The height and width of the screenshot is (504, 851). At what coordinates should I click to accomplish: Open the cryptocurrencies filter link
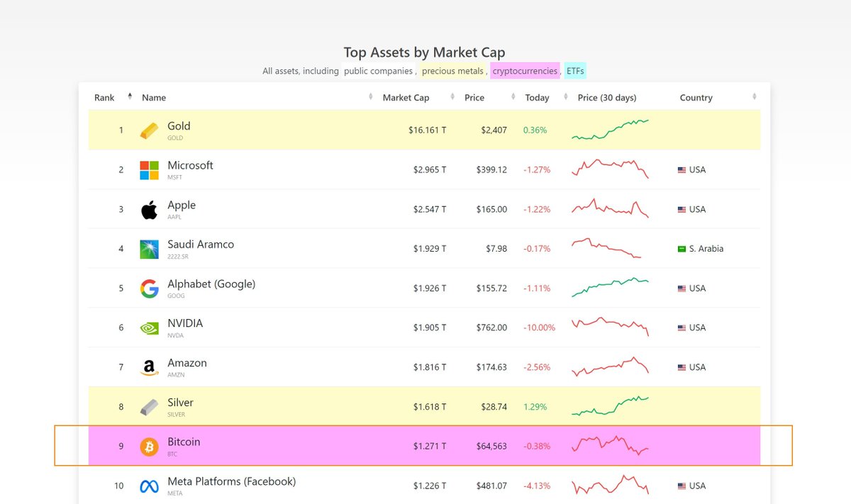(525, 71)
